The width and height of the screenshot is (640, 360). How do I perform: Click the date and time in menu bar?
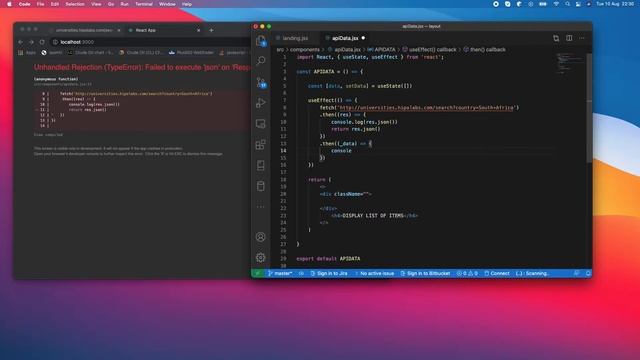coord(616,4)
